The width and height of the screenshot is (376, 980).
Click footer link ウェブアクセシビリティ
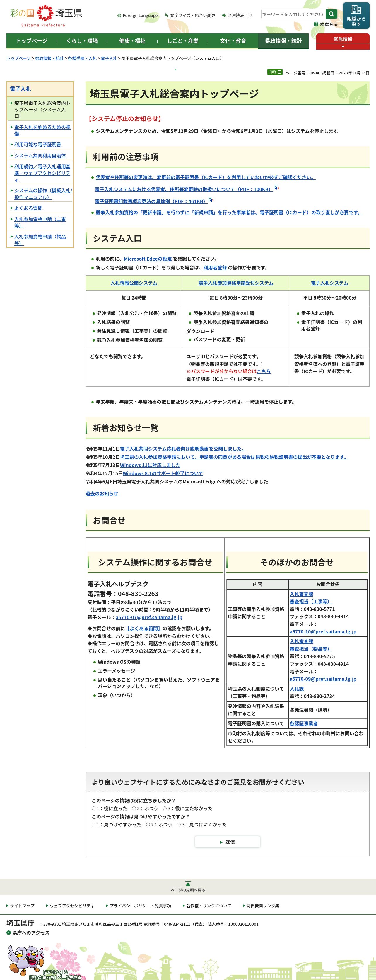tap(71, 906)
